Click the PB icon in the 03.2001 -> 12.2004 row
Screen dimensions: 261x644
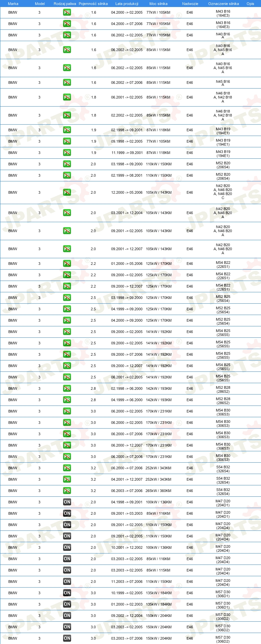pos(67,213)
